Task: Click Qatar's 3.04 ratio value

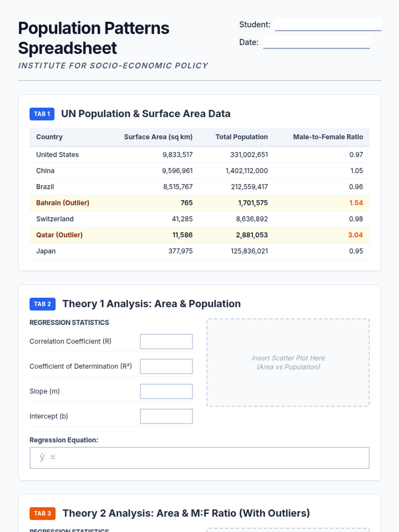Action: (x=355, y=235)
